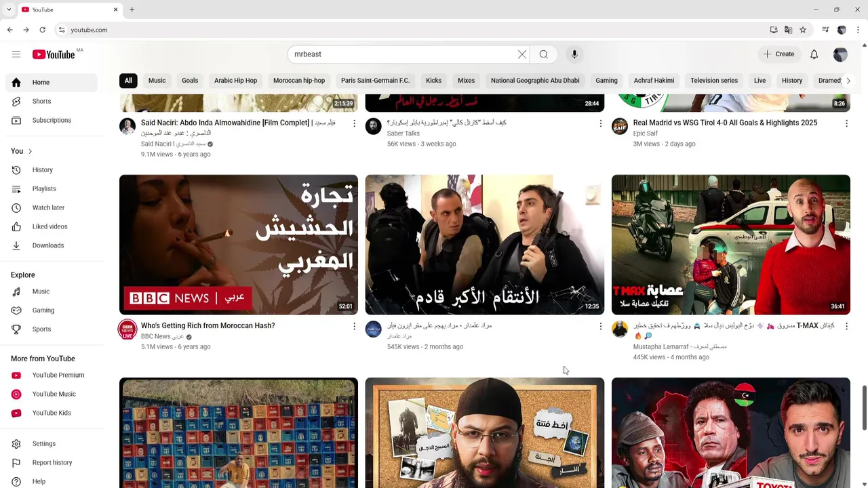Show more filter chips with arrow
Viewport: 868px width, 488px height.
click(x=848, y=81)
